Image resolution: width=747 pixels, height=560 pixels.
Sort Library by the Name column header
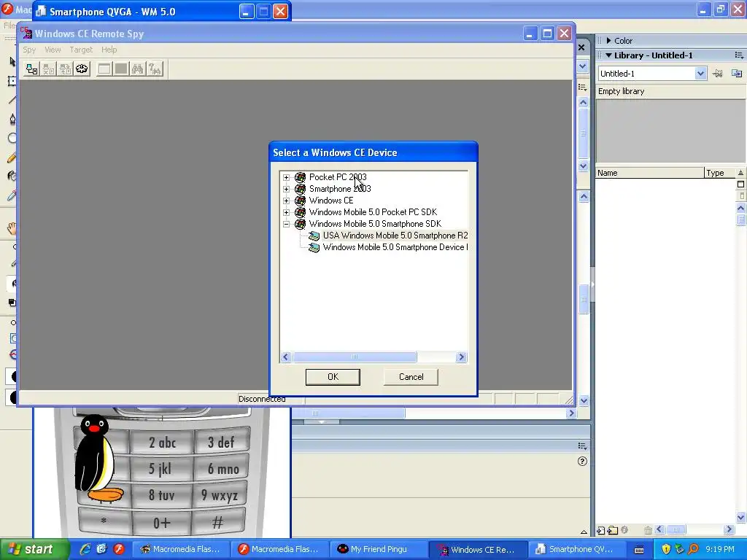[x=649, y=173]
